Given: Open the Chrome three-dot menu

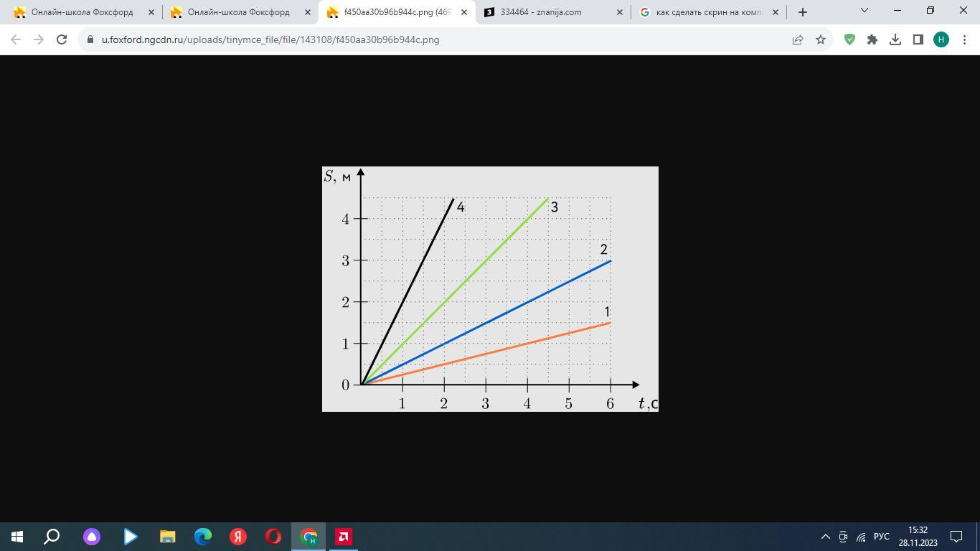Looking at the screenshot, I should [x=964, y=39].
